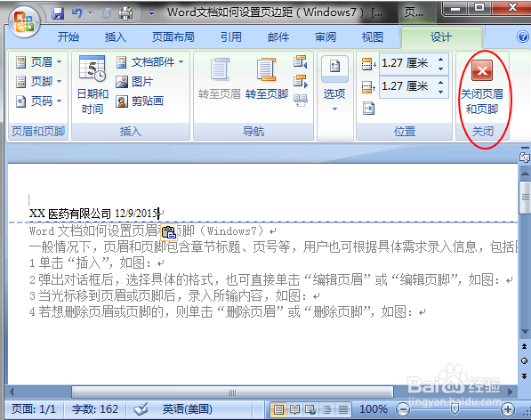This screenshot has height=420, width=531.
Task: Open the 引用 tab
Action: [231, 36]
